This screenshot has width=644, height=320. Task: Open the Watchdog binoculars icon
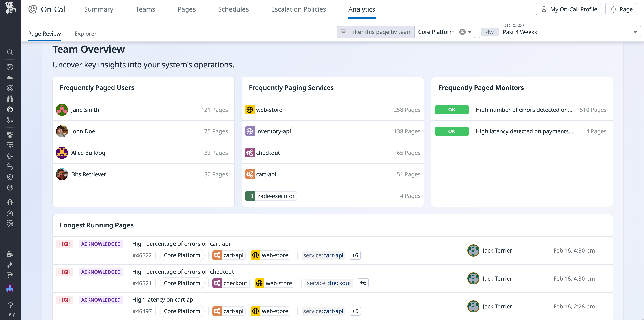point(10,99)
